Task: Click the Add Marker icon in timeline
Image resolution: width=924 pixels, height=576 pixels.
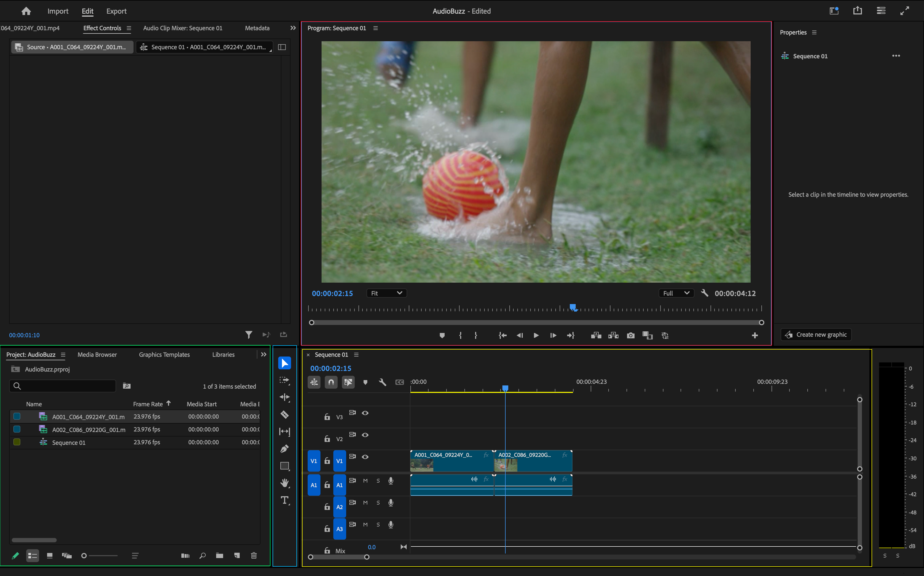Action: pos(365,382)
